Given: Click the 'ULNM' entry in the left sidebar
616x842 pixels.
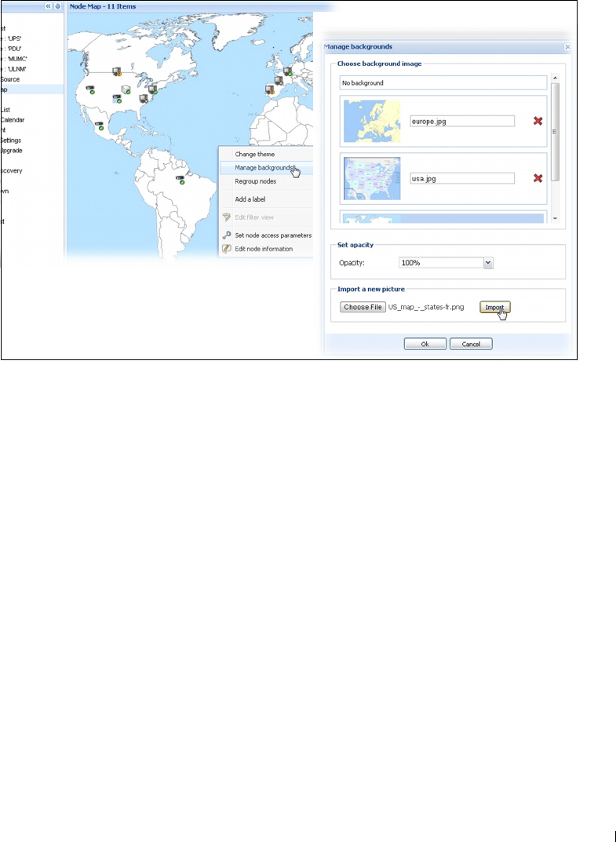Looking at the screenshot, I should point(14,69).
